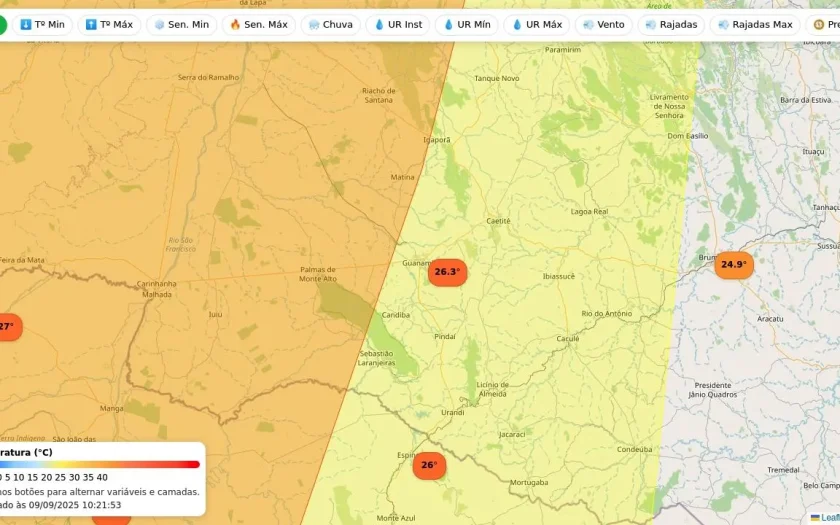The image size is (840, 525).
Task: Click the Feira da Mata label
Action: pos(22,260)
